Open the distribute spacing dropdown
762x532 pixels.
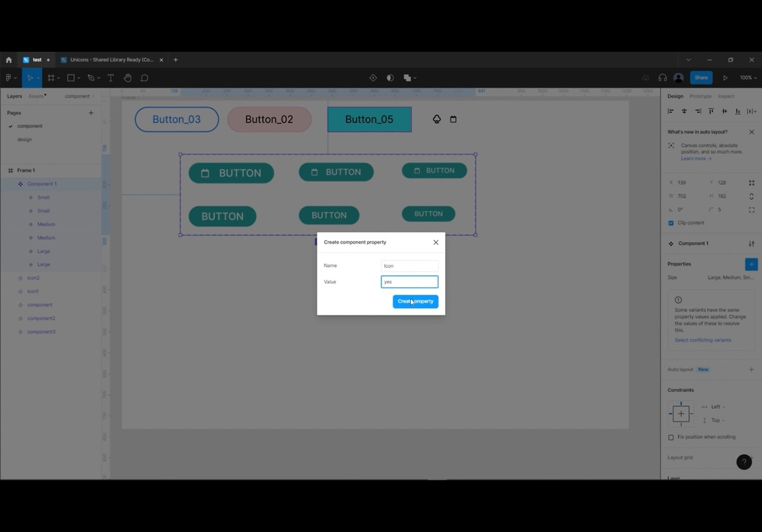[x=752, y=111]
